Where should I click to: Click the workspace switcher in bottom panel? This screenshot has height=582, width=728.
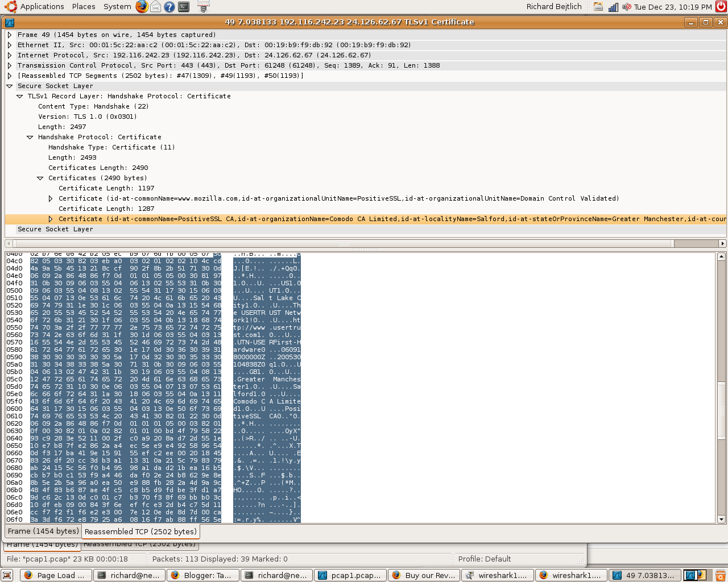tap(694, 575)
